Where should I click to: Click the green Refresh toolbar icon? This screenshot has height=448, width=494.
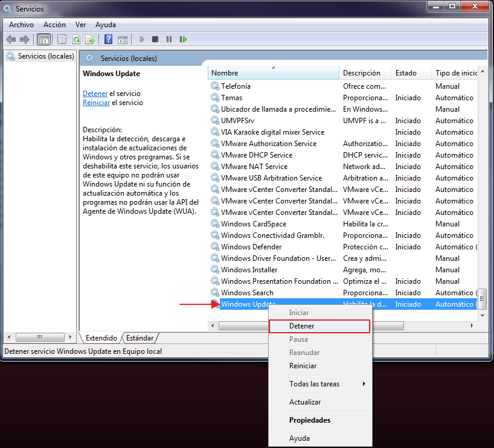[x=76, y=39]
